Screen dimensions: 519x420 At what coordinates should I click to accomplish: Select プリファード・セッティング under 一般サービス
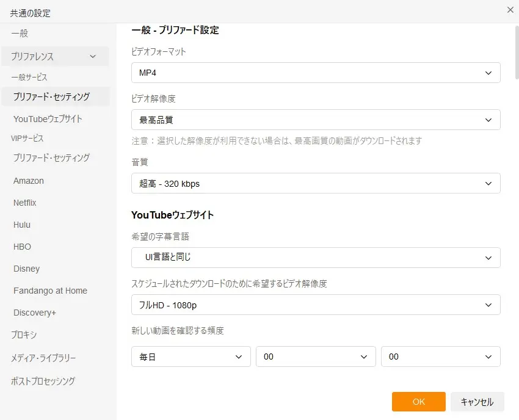pos(56,96)
